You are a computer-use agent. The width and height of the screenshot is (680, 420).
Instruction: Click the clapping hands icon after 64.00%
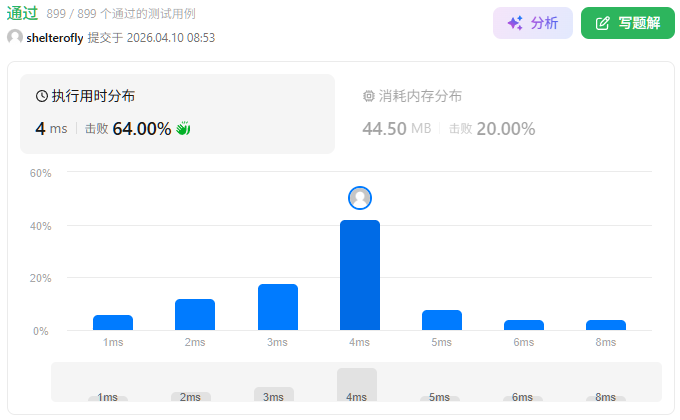click(x=183, y=128)
